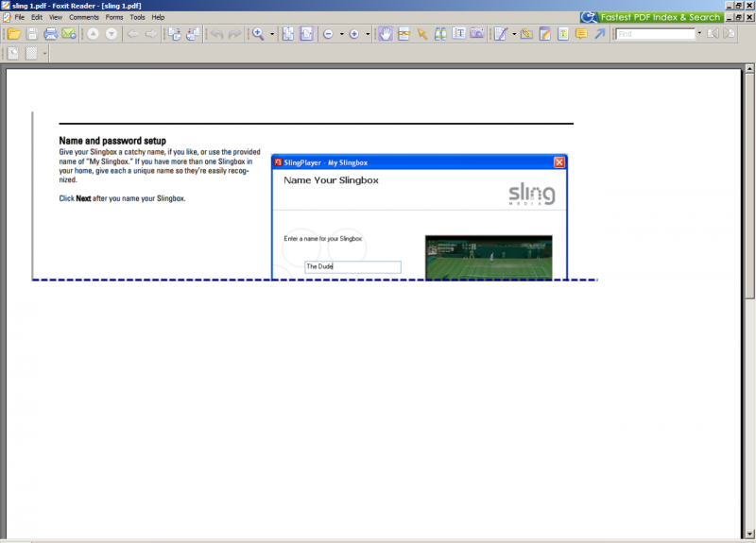
Task: Select the text highlight tool
Action: (x=563, y=34)
